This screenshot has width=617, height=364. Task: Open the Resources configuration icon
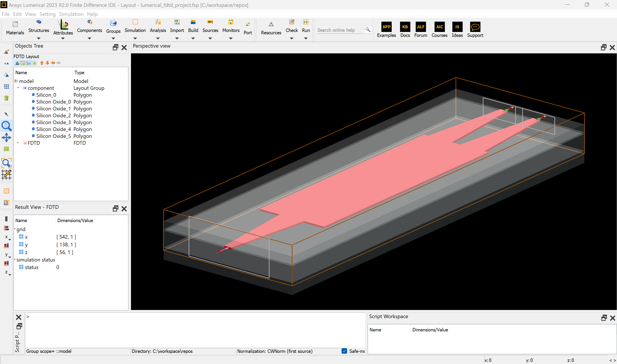(x=271, y=24)
